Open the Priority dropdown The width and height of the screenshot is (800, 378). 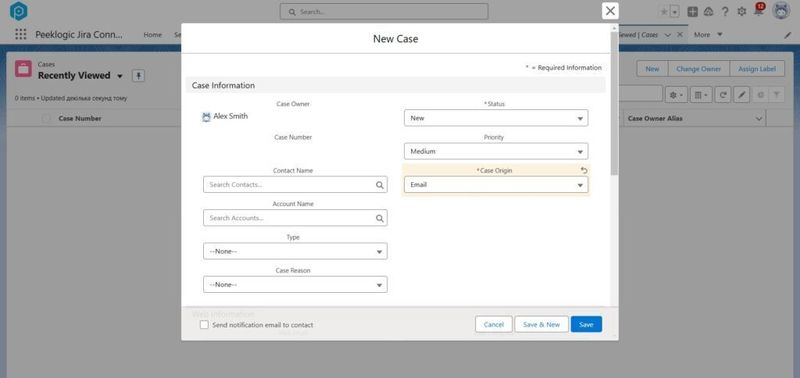coord(496,152)
